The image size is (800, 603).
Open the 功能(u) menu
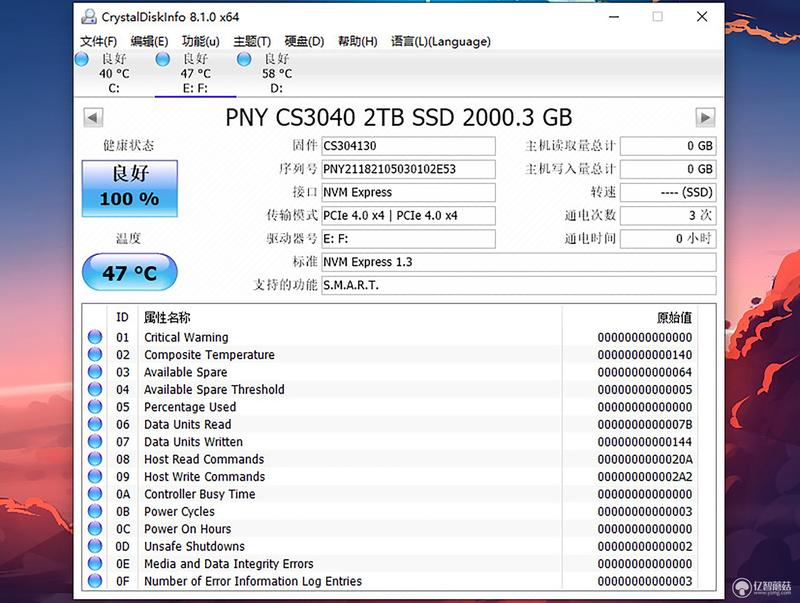tap(201, 41)
